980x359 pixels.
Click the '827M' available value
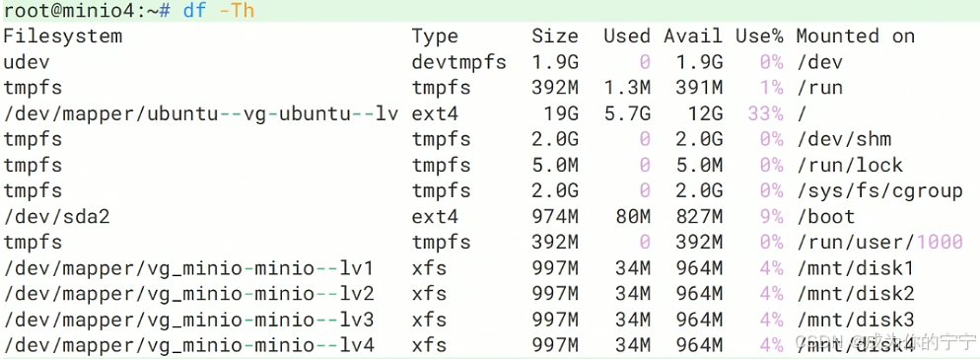tap(699, 217)
